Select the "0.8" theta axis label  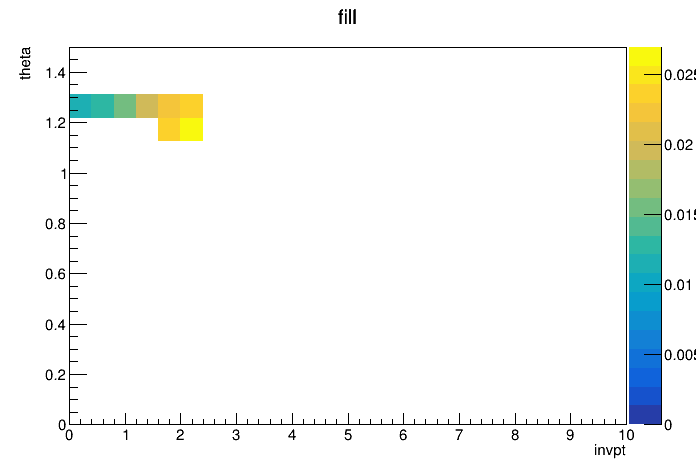55,224
